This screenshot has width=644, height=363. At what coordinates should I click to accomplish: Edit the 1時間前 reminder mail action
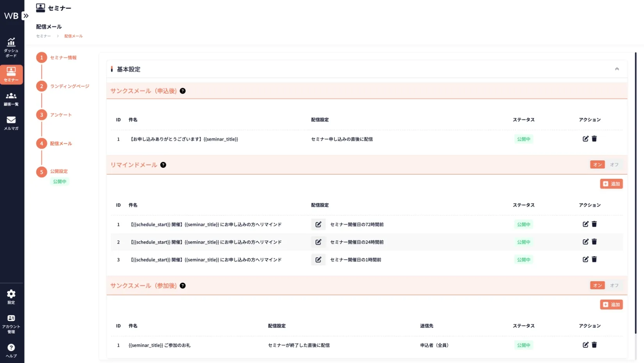tap(585, 259)
